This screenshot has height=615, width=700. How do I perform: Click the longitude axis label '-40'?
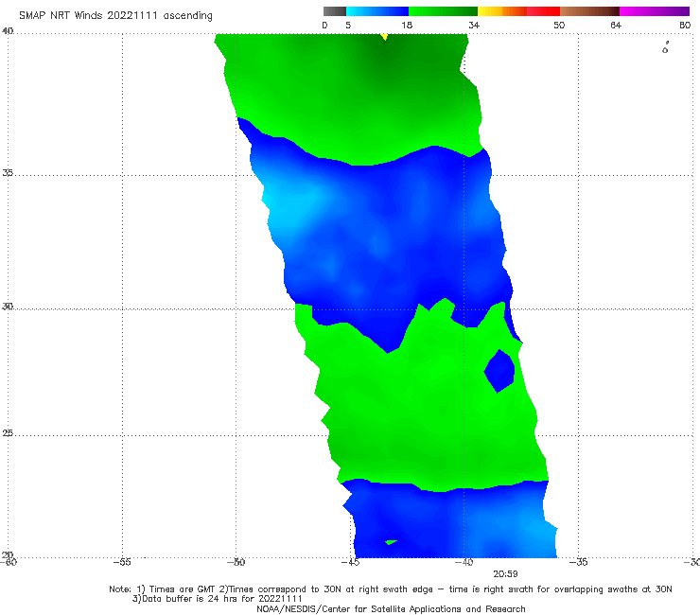pos(464,562)
